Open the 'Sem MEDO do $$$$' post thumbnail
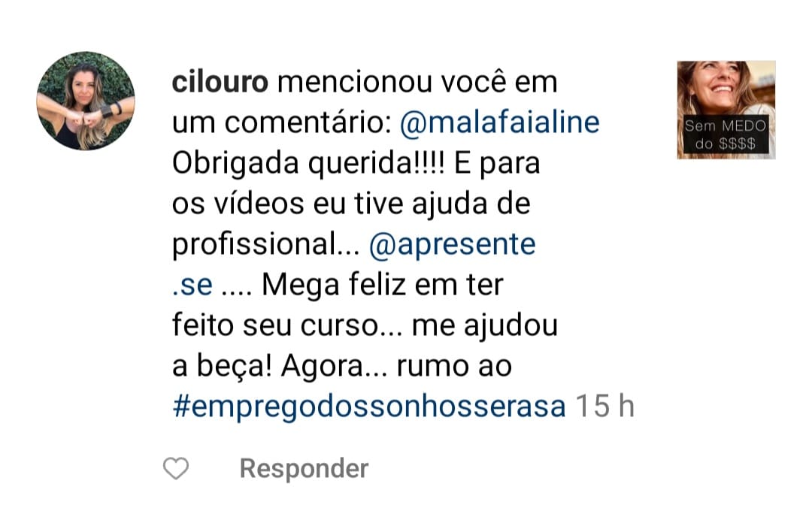The image size is (812, 532). [726, 110]
